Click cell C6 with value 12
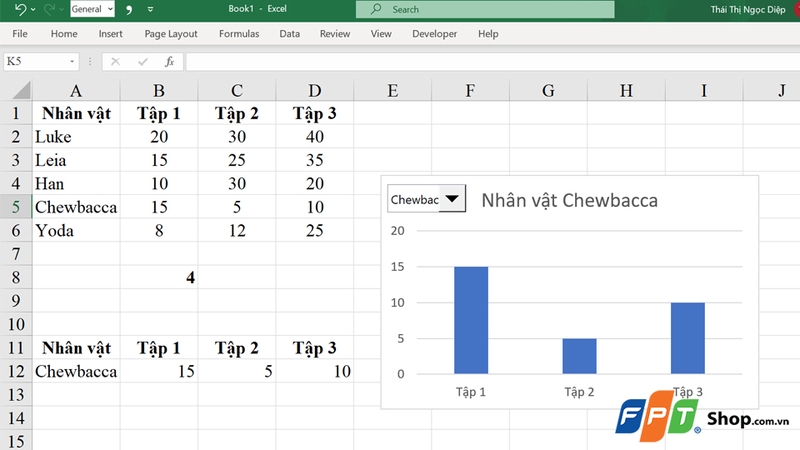 point(237,231)
